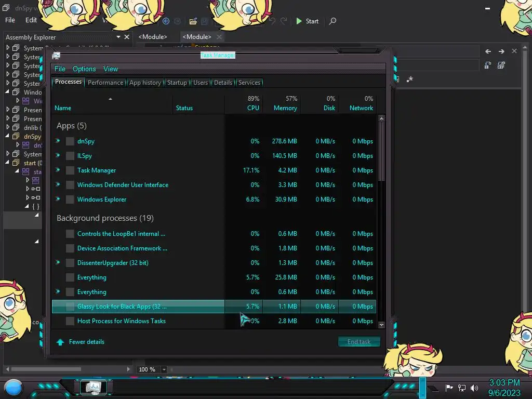Switch to the Startup tab
The width and height of the screenshot is (532, 399).
[177, 83]
